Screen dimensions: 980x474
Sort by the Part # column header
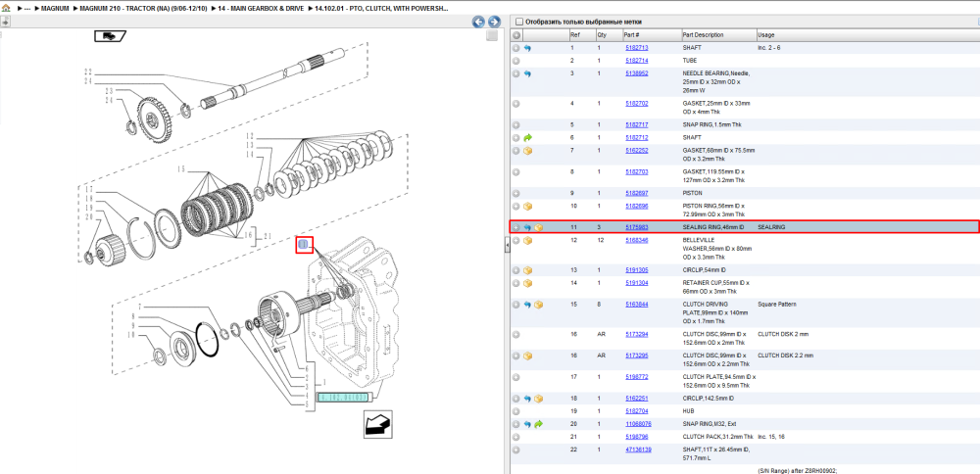point(631,35)
